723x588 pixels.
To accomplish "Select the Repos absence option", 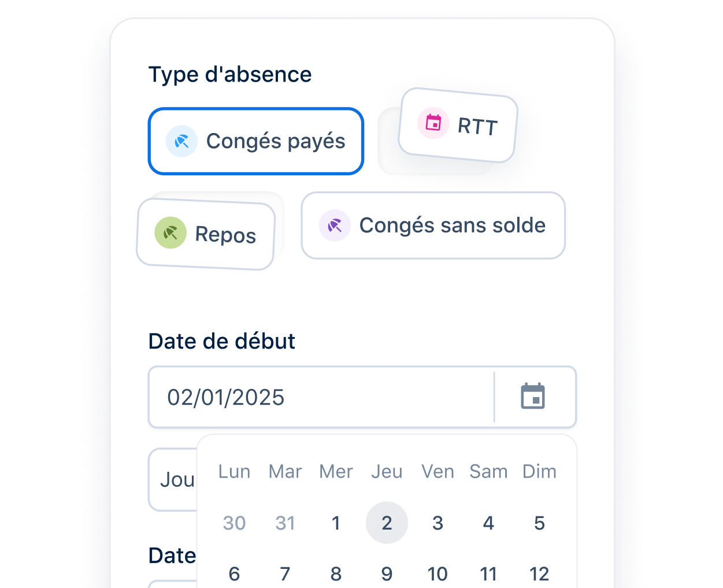I will pos(206,234).
